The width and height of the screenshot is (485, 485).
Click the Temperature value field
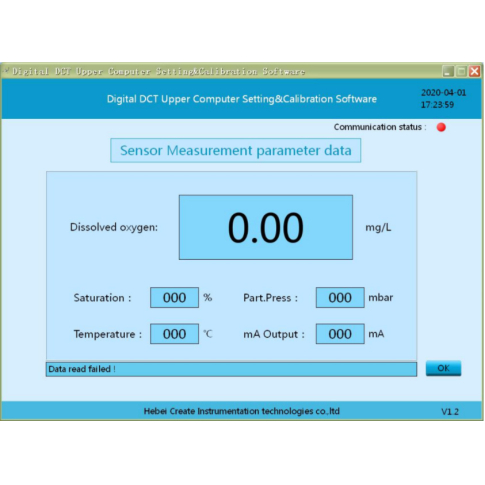pyautogui.click(x=174, y=334)
